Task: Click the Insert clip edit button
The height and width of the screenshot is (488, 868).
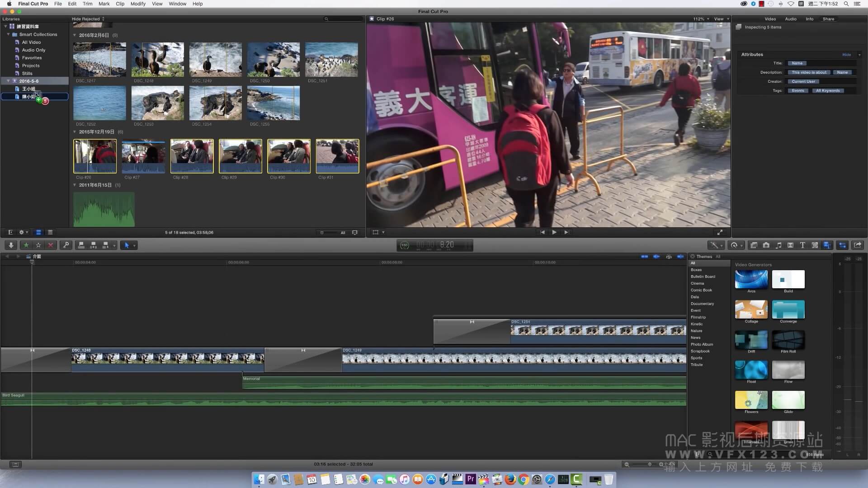Action: click(94, 245)
